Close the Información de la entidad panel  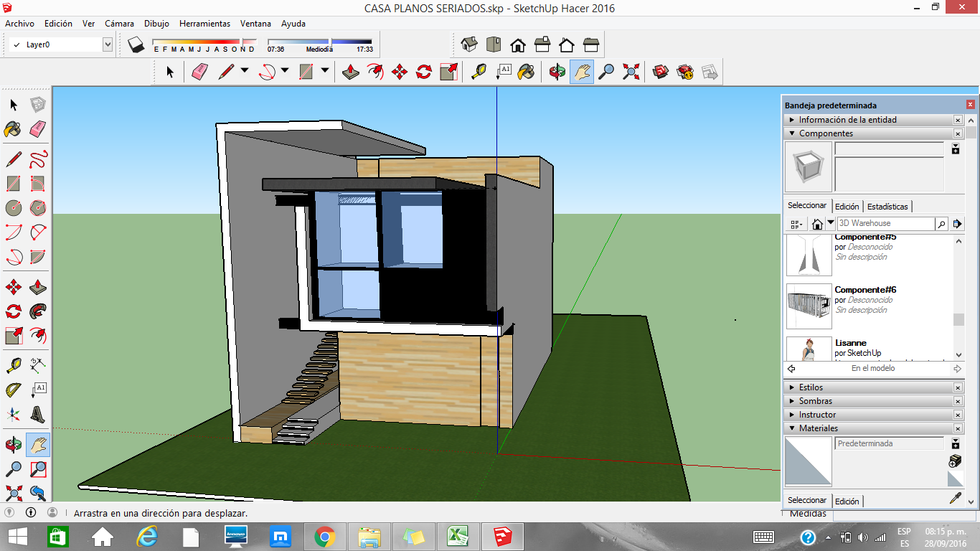pyautogui.click(x=958, y=120)
